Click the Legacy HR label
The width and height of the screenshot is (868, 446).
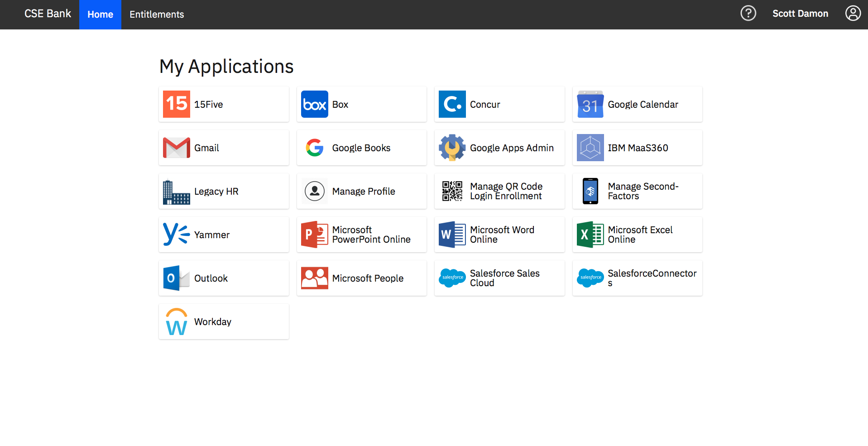216,192
